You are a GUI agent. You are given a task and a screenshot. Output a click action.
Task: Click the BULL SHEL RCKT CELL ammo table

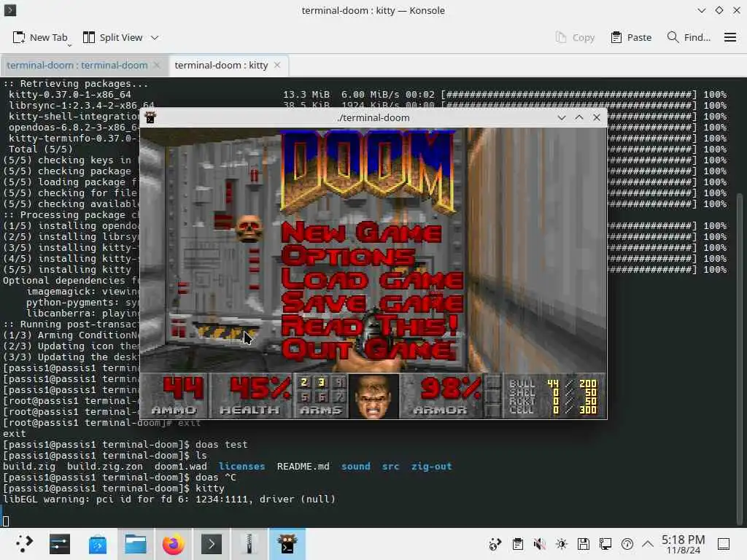pyautogui.click(x=554, y=396)
